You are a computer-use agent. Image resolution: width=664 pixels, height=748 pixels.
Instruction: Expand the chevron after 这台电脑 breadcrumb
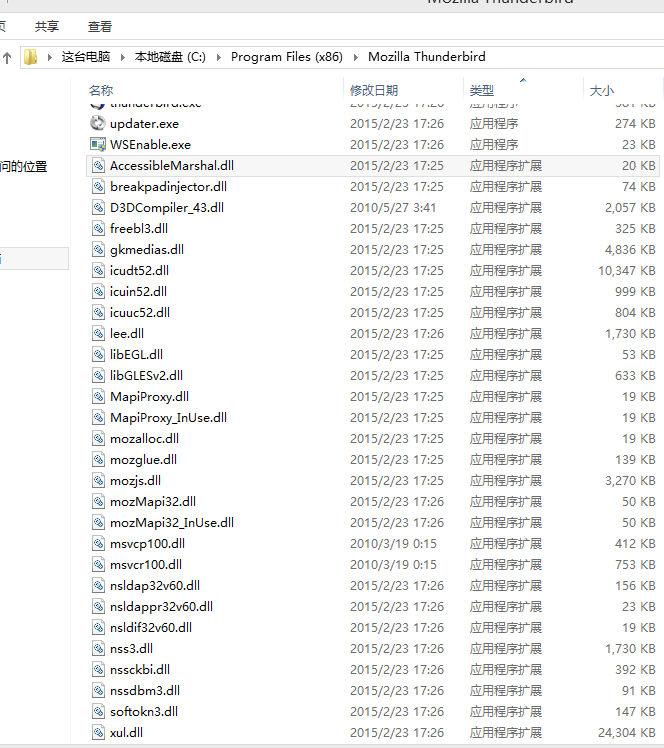[123, 57]
